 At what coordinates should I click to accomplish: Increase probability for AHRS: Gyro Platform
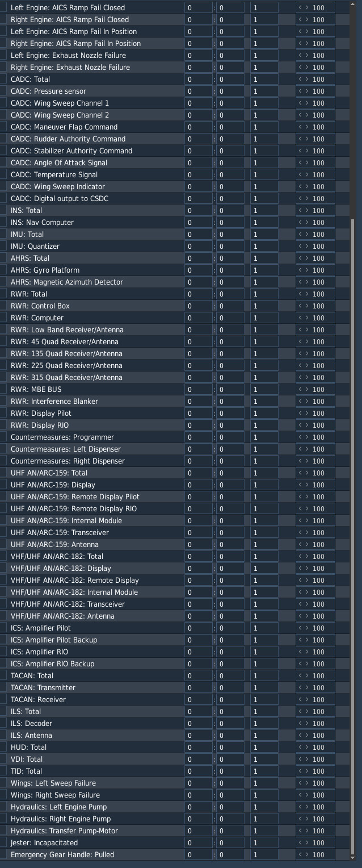[x=307, y=270]
